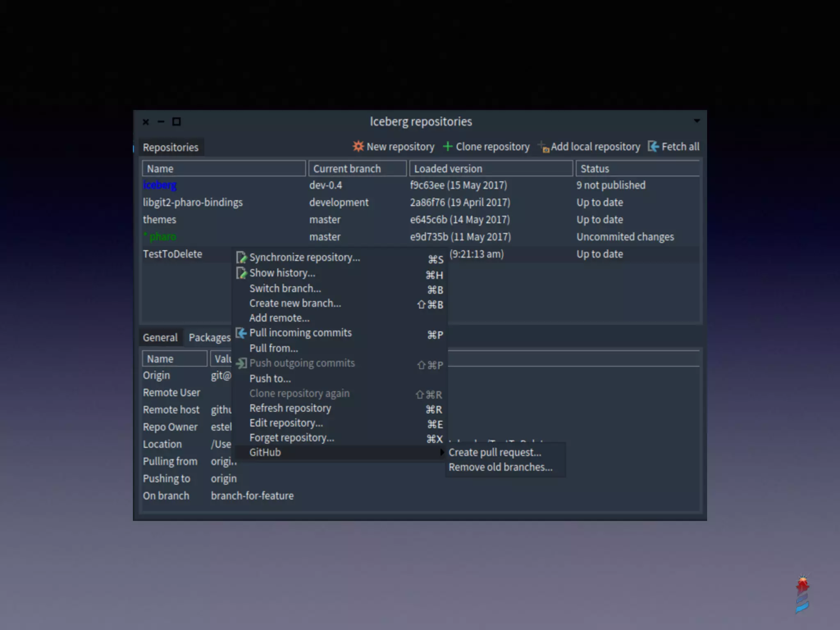Select Forget repository menu entry
This screenshot has width=840, height=630.
point(292,438)
